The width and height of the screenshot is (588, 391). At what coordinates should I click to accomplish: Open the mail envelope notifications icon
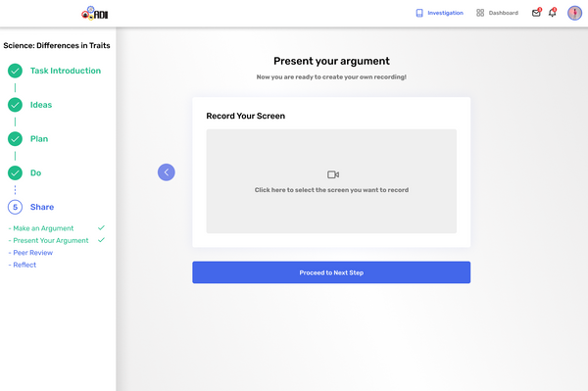click(x=536, y=13)
